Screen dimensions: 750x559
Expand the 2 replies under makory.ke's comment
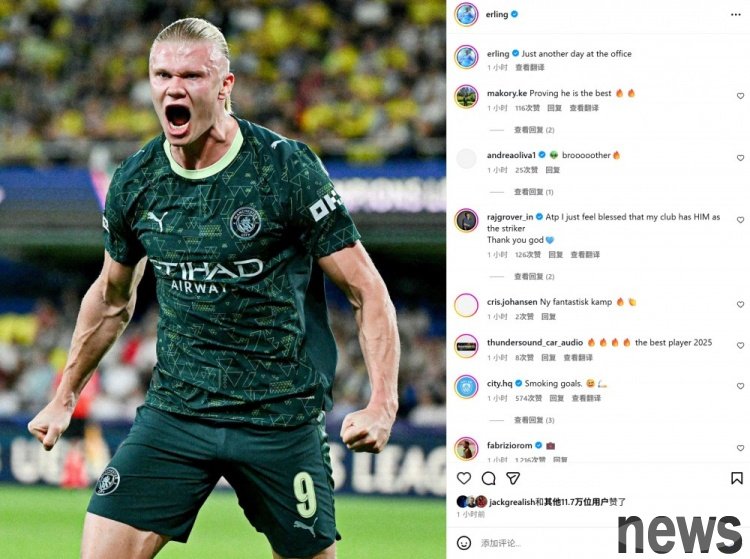pyautogui.click(x=534, y=130)
